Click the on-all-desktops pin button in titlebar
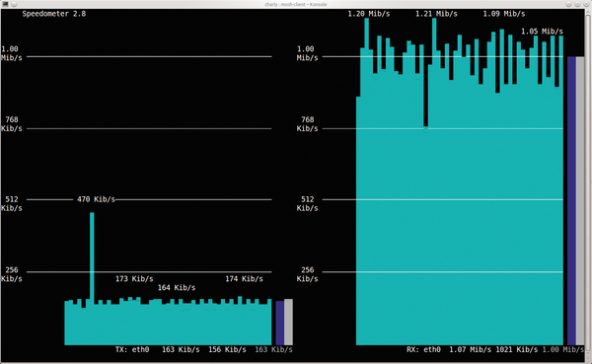Screen dimensions: 592x364 [x=14, y=4]
